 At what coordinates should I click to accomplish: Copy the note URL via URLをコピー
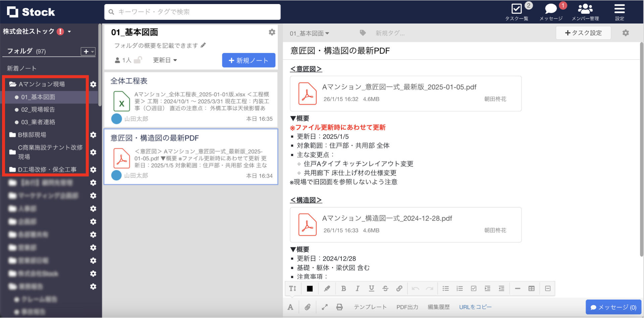point(475,307)
